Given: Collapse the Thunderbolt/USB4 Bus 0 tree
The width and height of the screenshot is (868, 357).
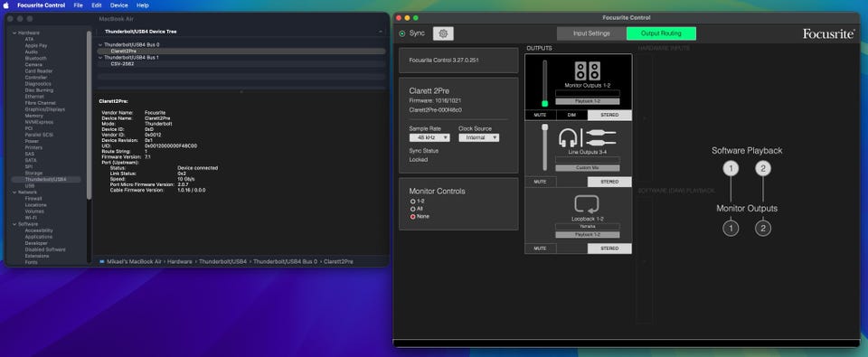Looking at the screenshot, I should click(100, 44).
